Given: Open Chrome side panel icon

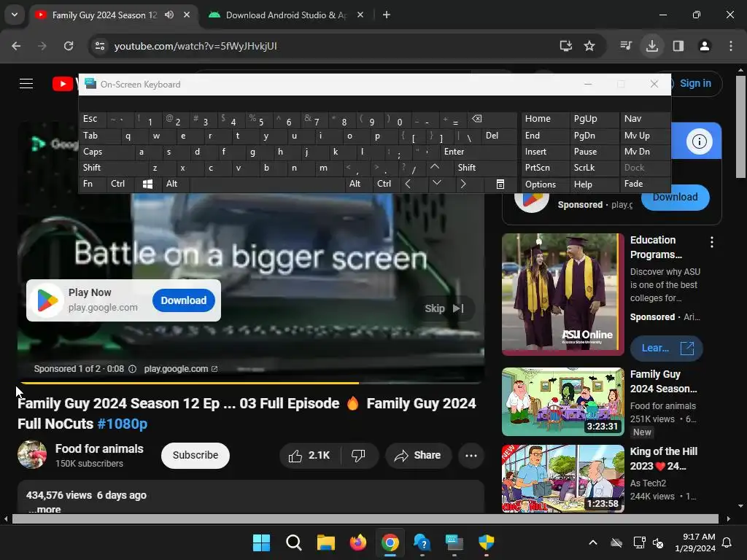Looking at the screenshot, I should pos(678,46).
